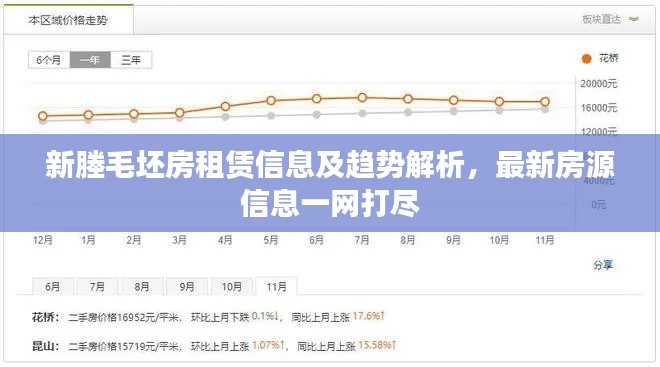The width and height of the screenshot is (660, 367).
Task: Click the orange 12月 data point
Action: pyautogui.click(x=43, y=116)
